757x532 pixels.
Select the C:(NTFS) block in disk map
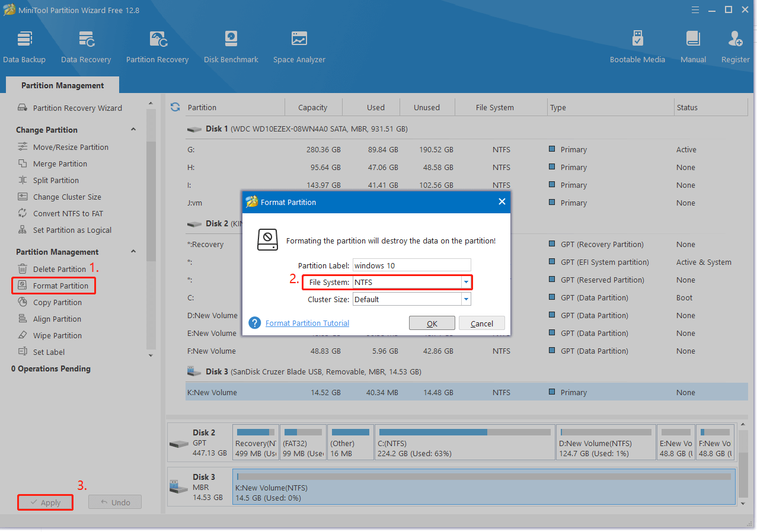(x=464, y=443)
